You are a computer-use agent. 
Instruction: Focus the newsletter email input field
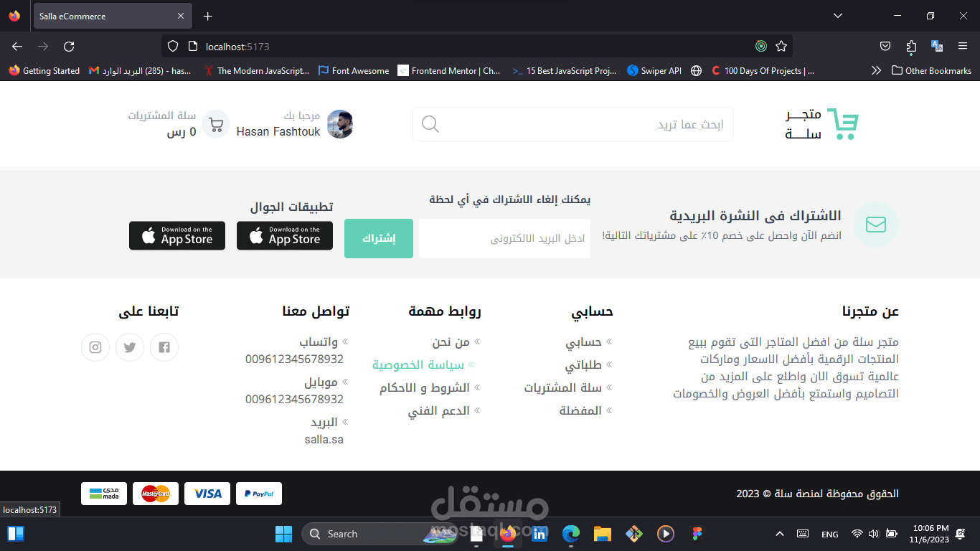[505, 238]
